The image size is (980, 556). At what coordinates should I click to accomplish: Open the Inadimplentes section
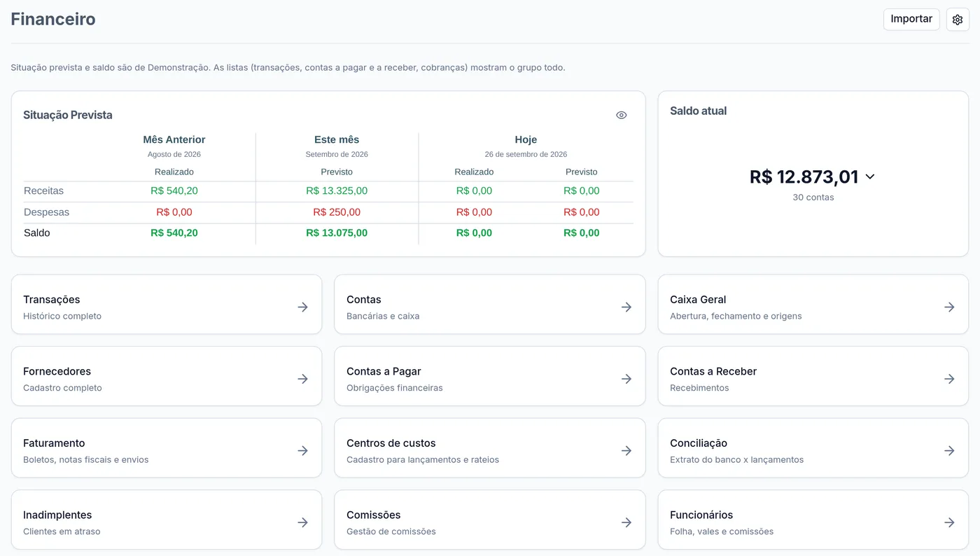click(x=167, y=520)
